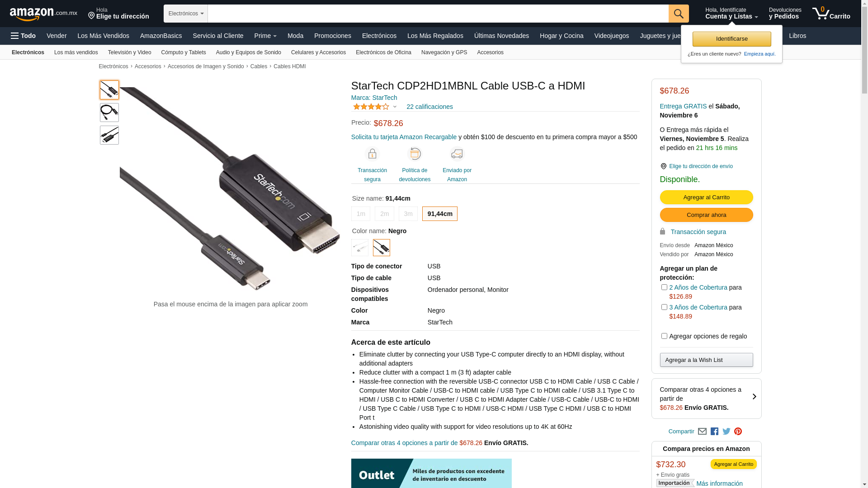Check the 3 Años de Cobertura box
Image resolution: width=868 pixels, height=488 pixels.
click(x=664, y=307)
